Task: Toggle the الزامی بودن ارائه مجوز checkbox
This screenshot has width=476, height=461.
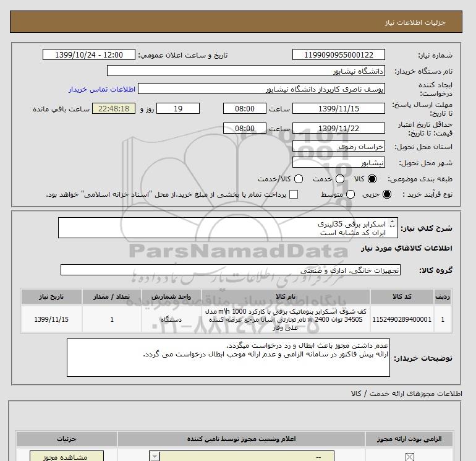Action: (x=409, y=457)
